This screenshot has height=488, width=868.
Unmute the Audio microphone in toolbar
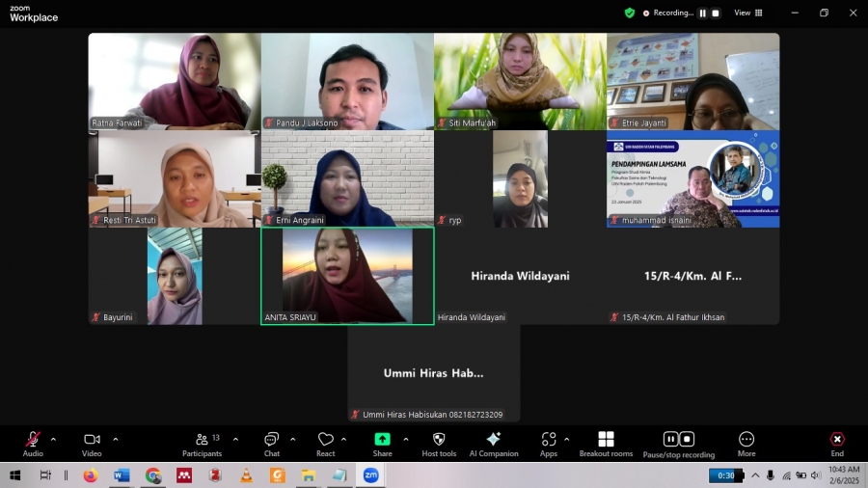33,444
